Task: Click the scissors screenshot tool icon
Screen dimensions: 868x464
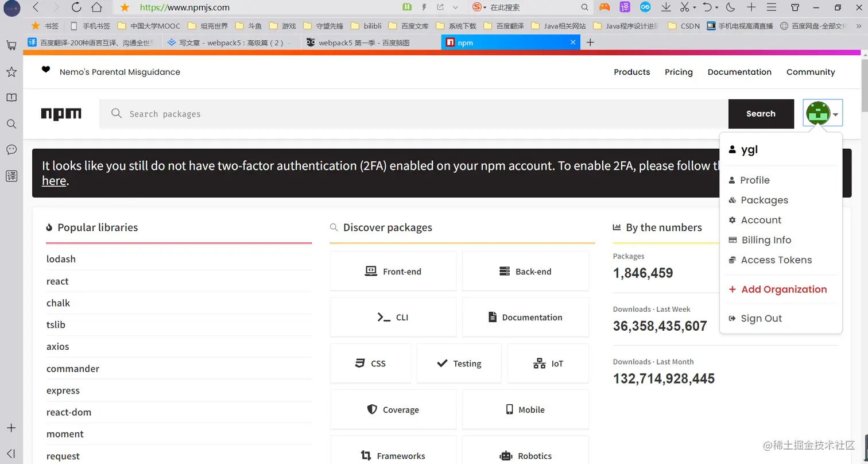Action: tap(685, 7)
